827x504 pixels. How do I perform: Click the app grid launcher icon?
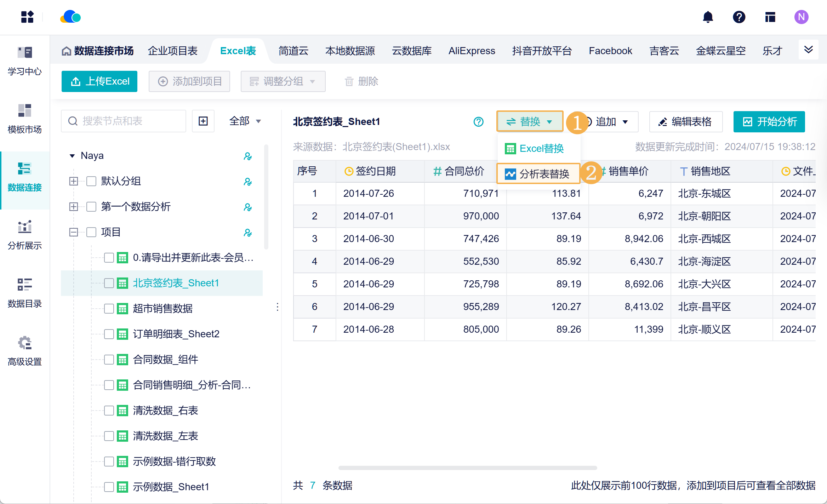(27, 17)
